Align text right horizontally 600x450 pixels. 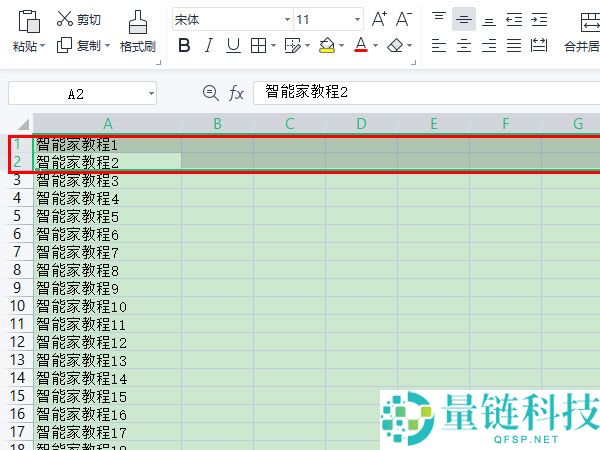(489, 46)
